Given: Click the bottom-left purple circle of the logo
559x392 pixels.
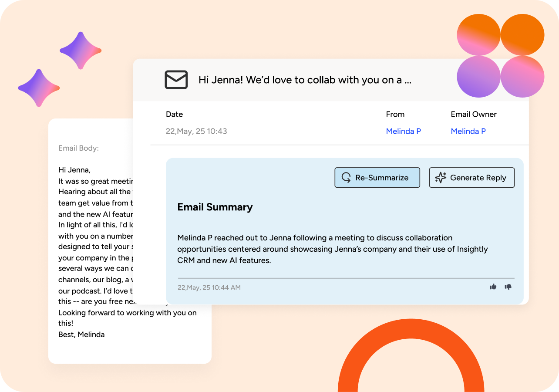Looking at the screenshot, I should 478,77.
